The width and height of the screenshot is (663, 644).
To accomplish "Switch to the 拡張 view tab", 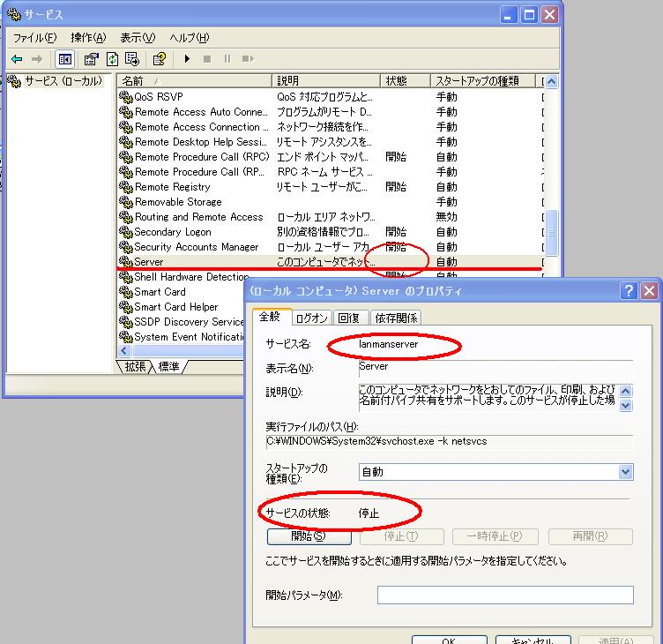I will click(x=133, y=367).
